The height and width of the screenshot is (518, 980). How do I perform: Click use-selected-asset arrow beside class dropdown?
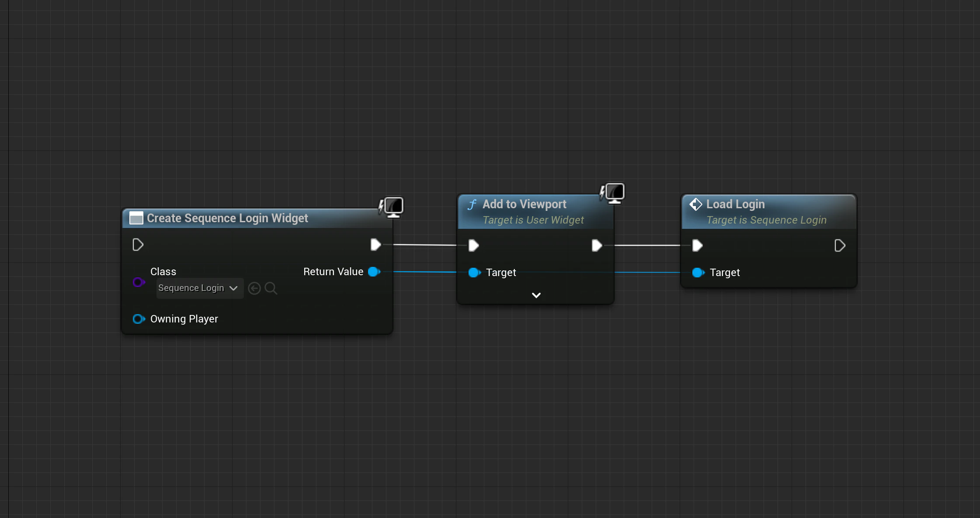(254, 288)
